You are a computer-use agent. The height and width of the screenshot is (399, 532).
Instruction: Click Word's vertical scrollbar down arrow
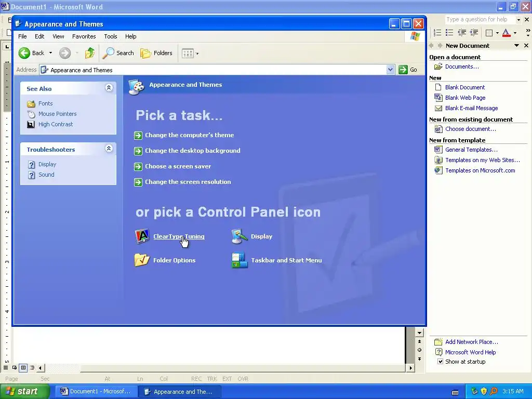pyautogui.click(x=419, y=333)
